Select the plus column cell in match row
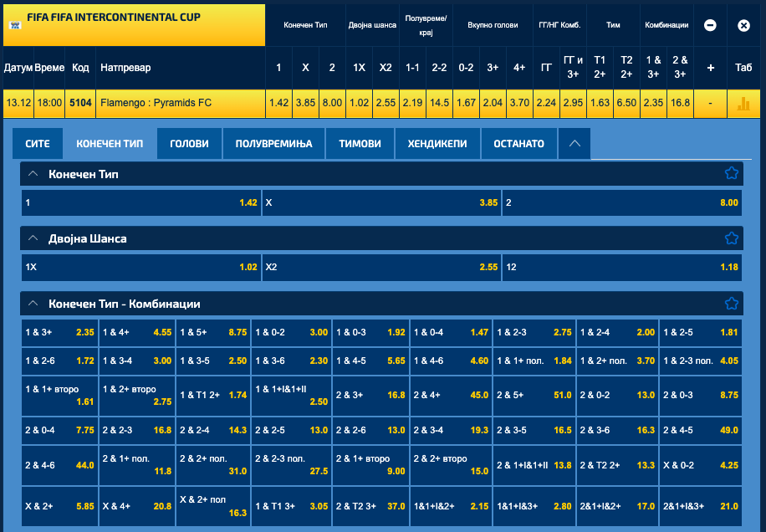The height and width of the screenshot is (532, 766). (x=710, y=104)
